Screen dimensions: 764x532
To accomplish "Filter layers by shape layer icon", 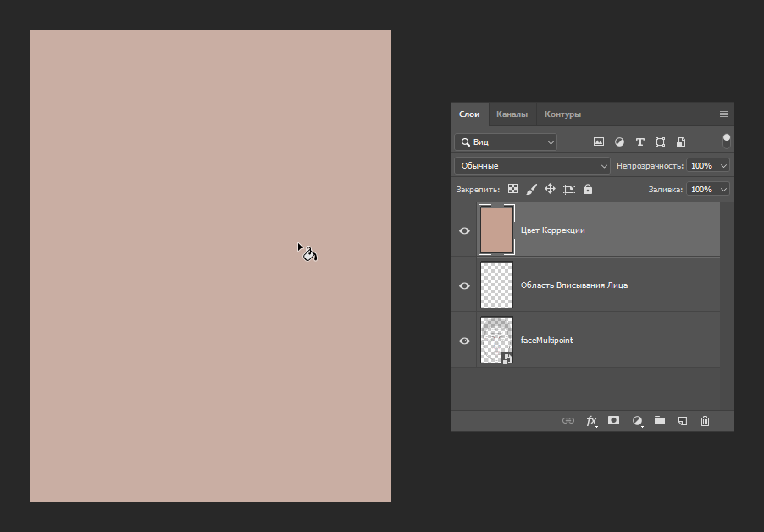I will pos(660,141).
